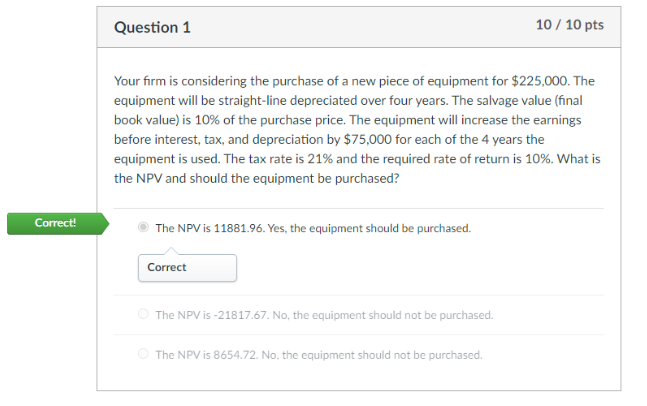The height and width of the screenshot is (406, 647).
Task: Click the 10 / 10 pts score label
Action: 570,25
